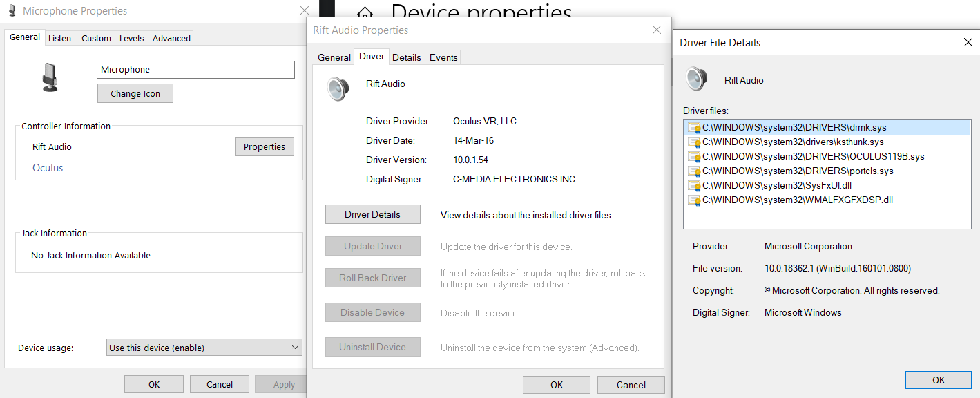980x398 pixels.
Task: Confirm Rift Audio Properties with OK
Action: [x=557, y=385]
